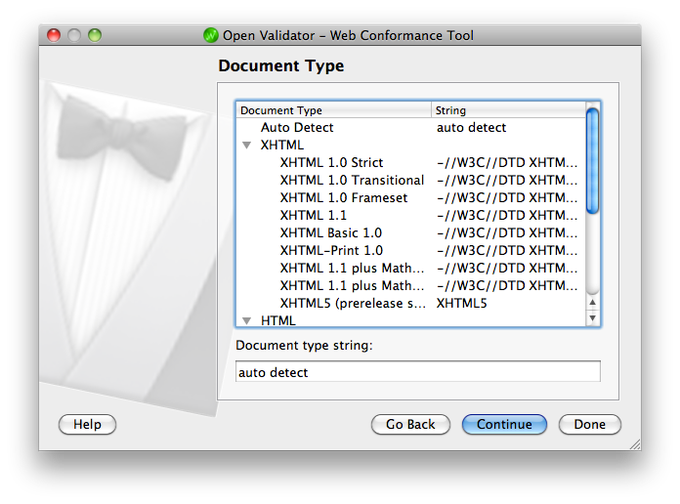Viewport: 680px width, 504px height.
Task: Click the Document Type column header
Action: [334, 110]
